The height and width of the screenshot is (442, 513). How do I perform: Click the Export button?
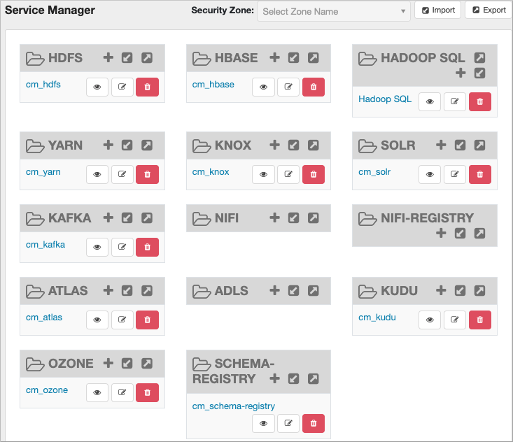(x=489, y=10)
